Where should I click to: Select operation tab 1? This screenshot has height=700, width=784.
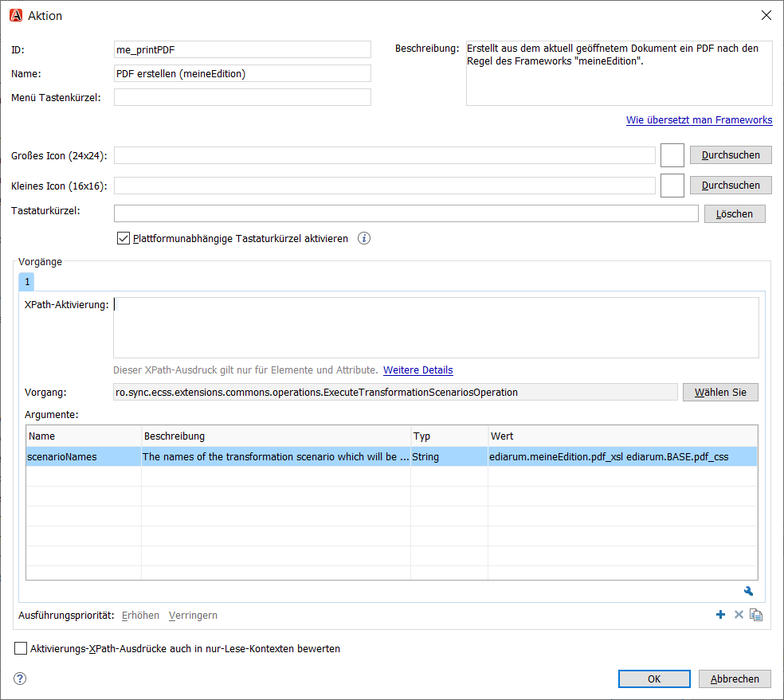click(26, 282)
